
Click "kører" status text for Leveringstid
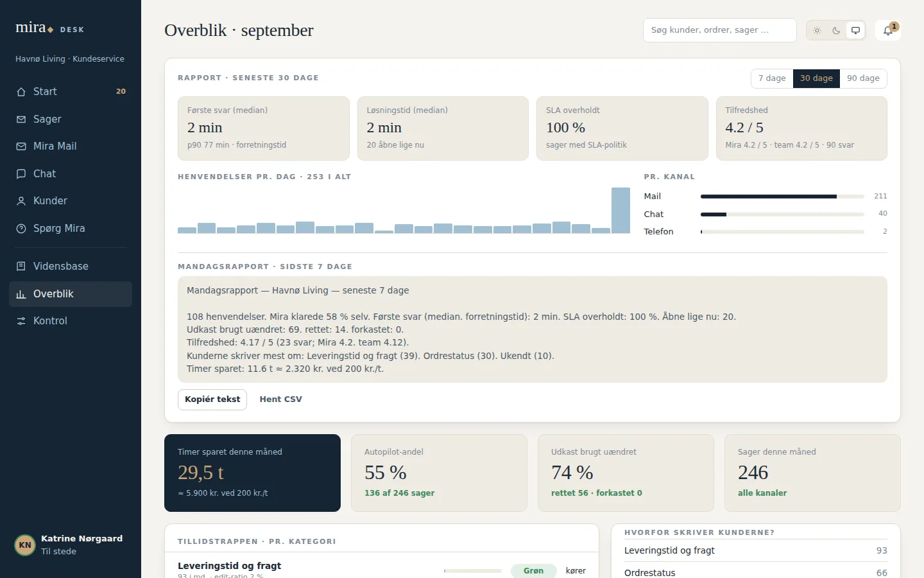pos(576,571)
